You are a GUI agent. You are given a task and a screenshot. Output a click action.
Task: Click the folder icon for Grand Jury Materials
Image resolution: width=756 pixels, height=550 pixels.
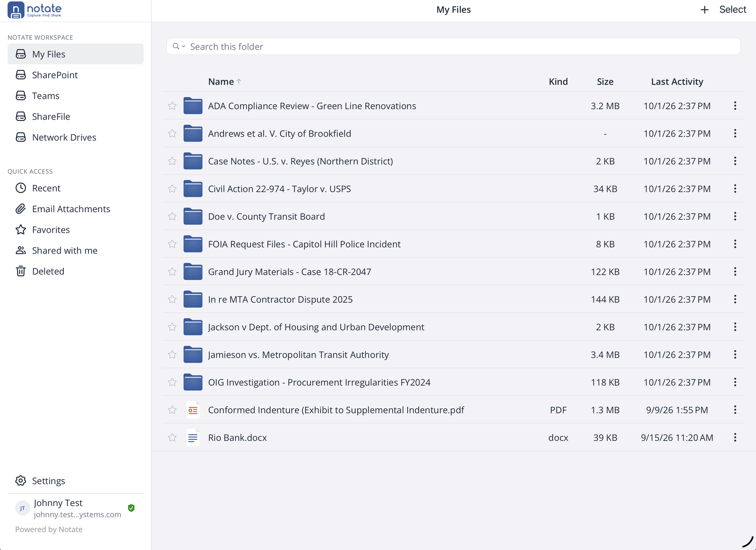(x=193, y=272)
